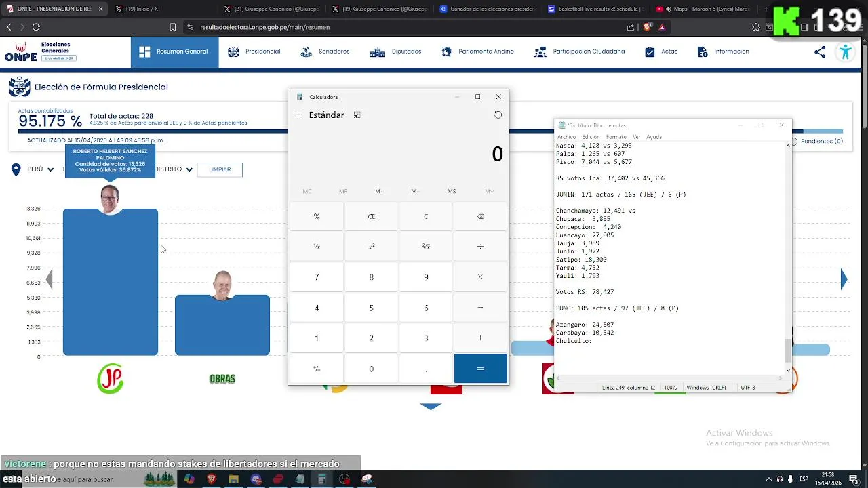This screenshot has height=488, width=868.
Task: Click the percent key in Calculator
Action: point(317,216)
